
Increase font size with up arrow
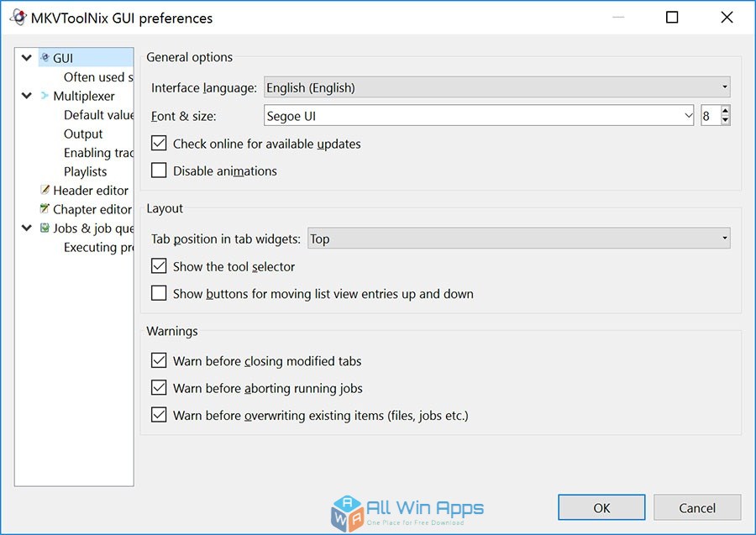725,110
